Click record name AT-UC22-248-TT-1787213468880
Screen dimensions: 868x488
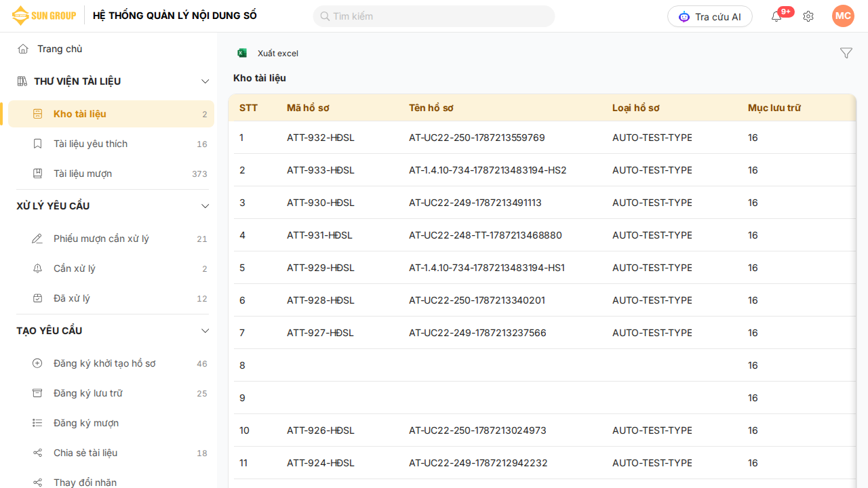[486, 235]
